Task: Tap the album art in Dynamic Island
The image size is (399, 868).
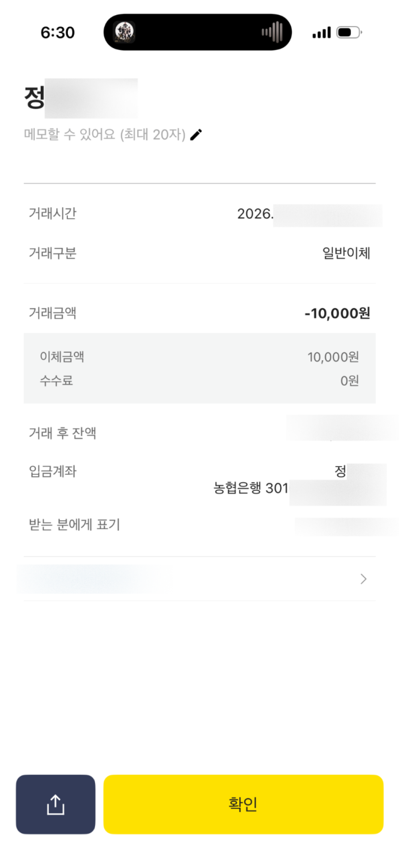Action: [x=124, y=32]
